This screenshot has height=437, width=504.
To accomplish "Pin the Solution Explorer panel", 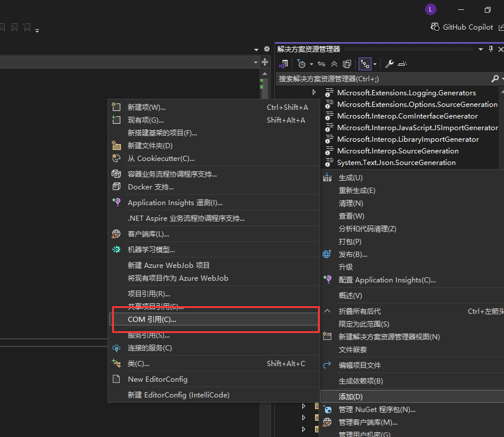I will coord(491,49).
